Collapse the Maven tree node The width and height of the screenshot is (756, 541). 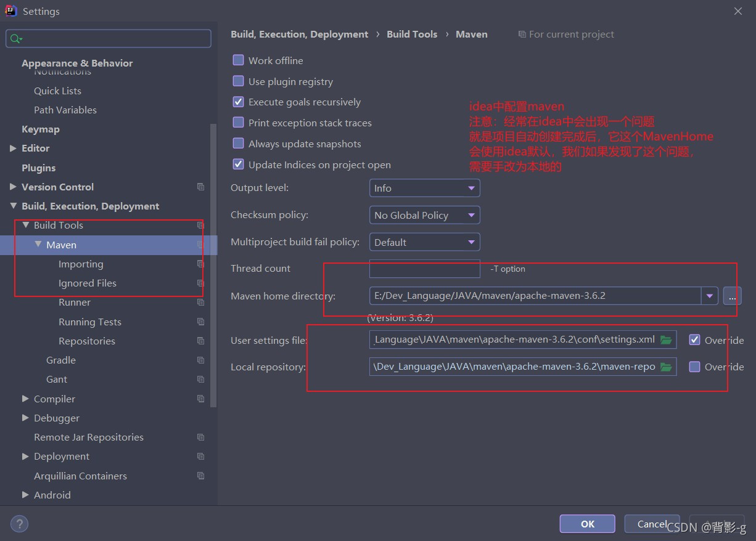coord(38,245)
